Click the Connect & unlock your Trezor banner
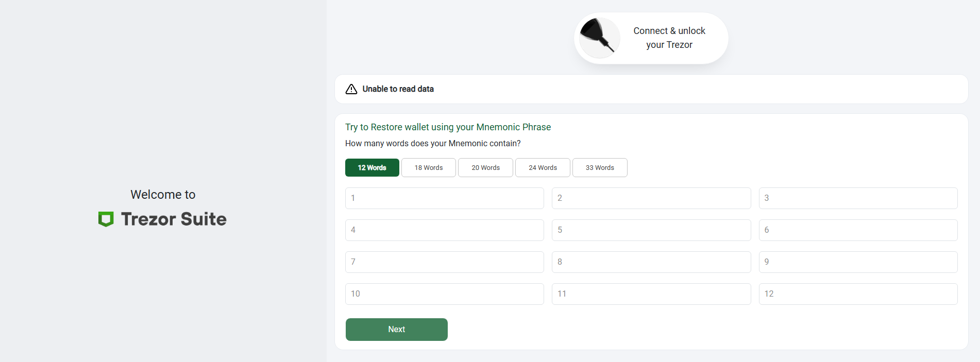The width and height of the screenshot is (980, 362). coord(651,38)
